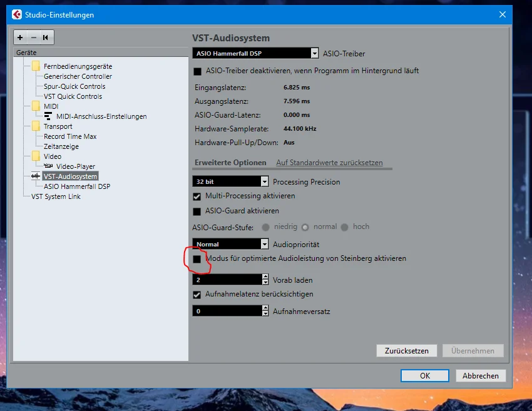Decrease Vorab laden value with down arrow
The image size is (532, 411).
click(x=265, y=282)
